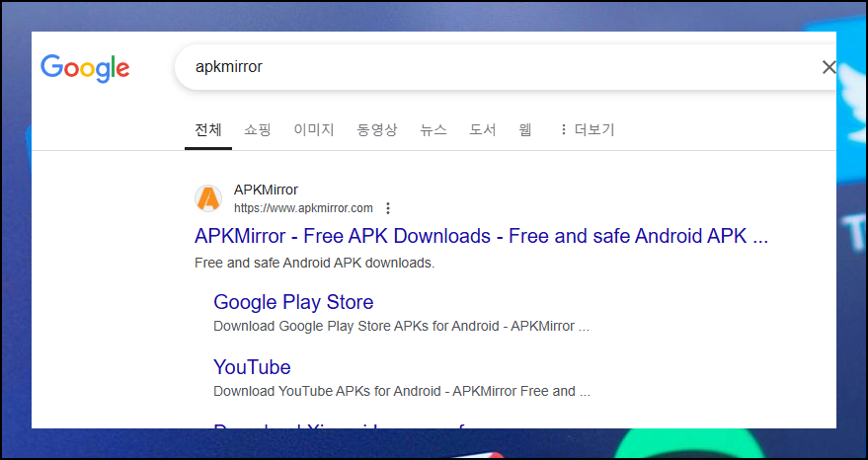Click the APKMirror site name above the URL
Viewport: 868px width, 460px height.
point(266,190)
